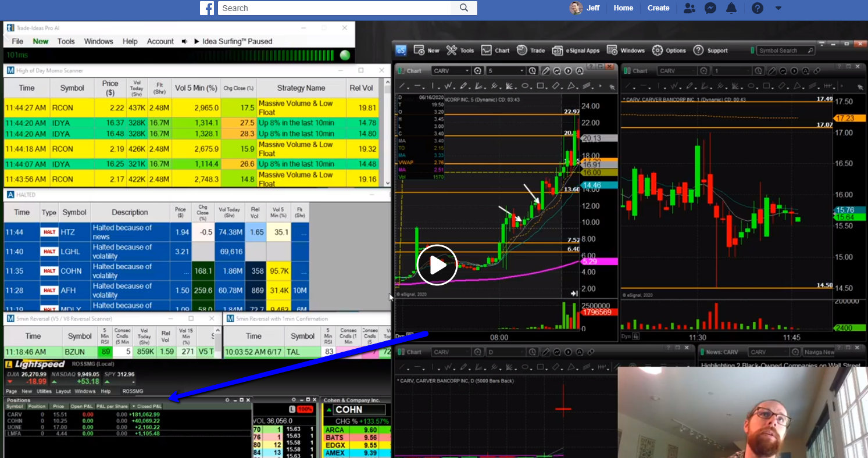Open Trade-Ideas Tools menu
This screenshot has width=868, height=458.
coord(66,41)
